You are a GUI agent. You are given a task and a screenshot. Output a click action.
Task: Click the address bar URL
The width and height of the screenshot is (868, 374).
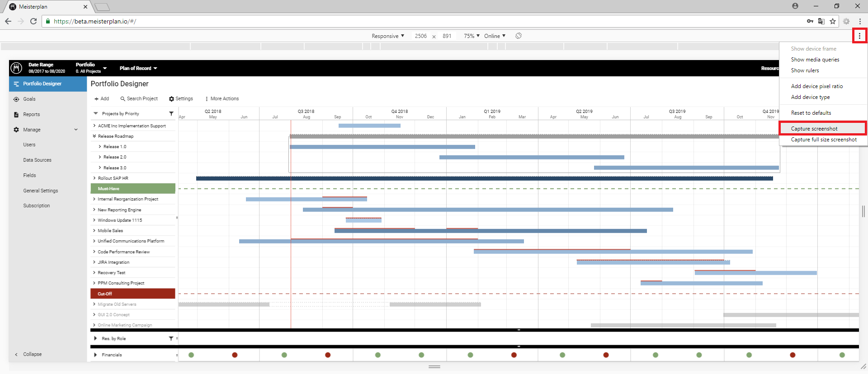click(x=95, y=21)
